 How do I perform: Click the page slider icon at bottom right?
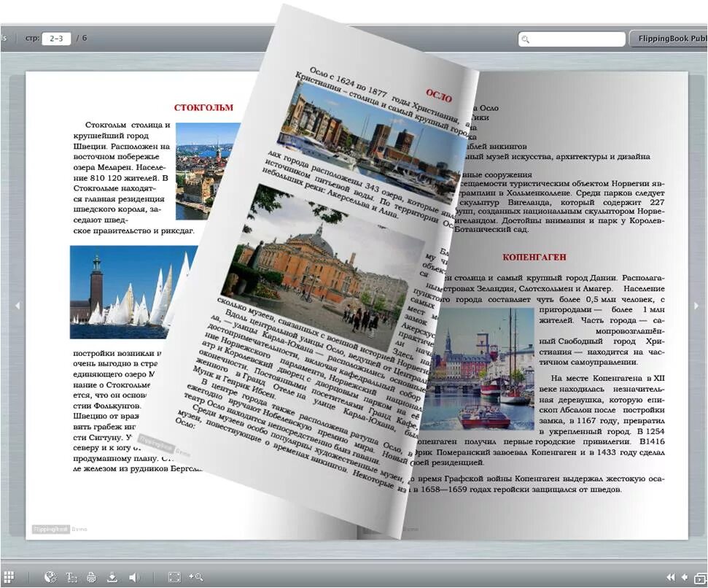[x=700, y=578]
